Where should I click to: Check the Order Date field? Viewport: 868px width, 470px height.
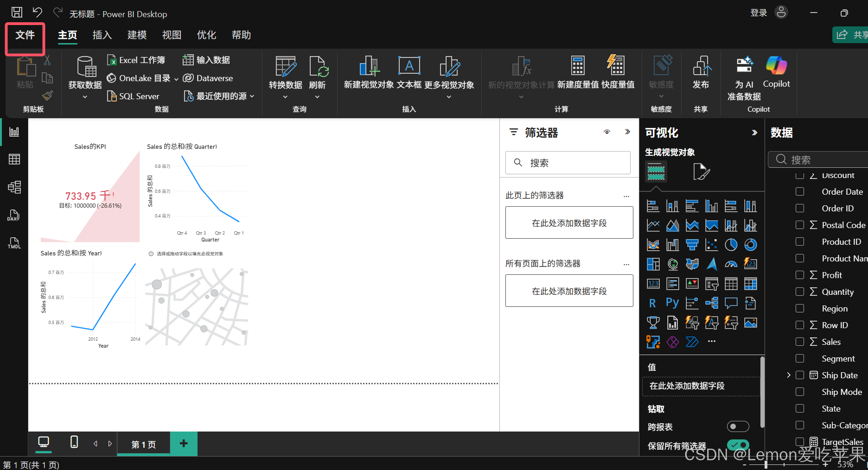[800, 191]
